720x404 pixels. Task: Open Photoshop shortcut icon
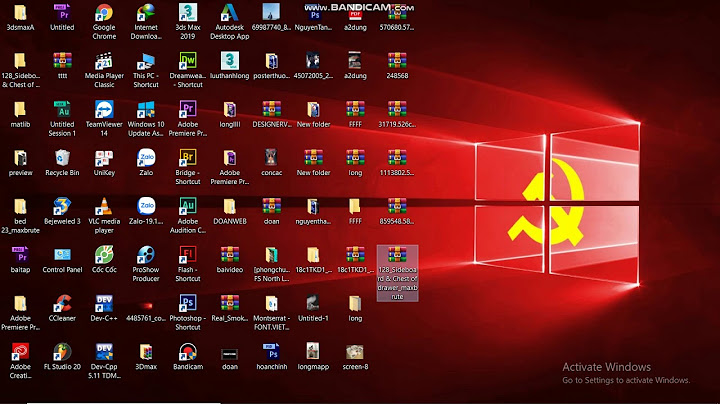pos(188,304)
